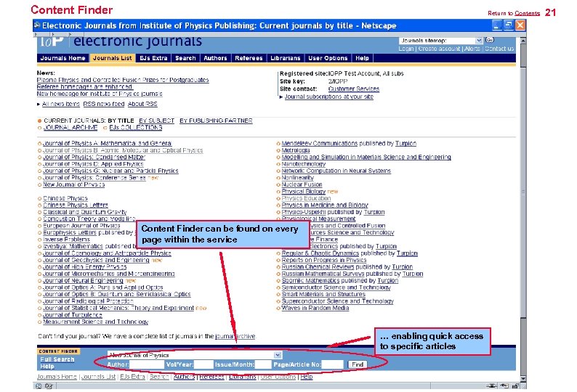Open the Measurement Science and Technology link

[x=96, y=322]
